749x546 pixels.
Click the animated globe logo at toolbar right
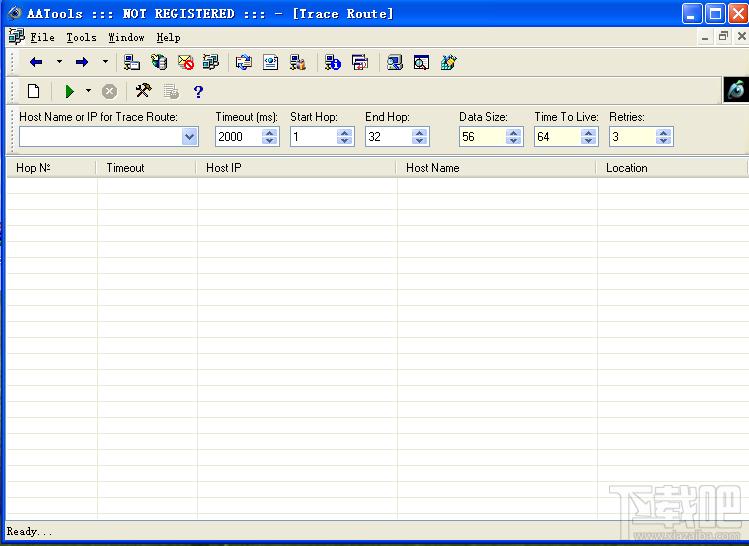coord(736,89)
